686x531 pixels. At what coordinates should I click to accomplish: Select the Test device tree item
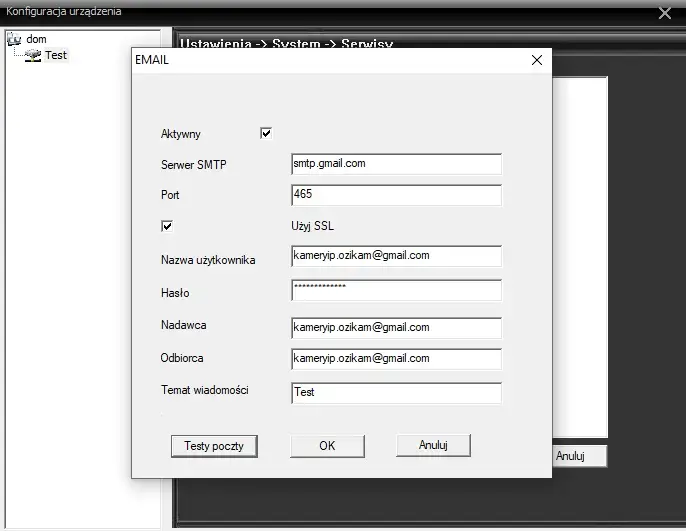pos(56,55)
